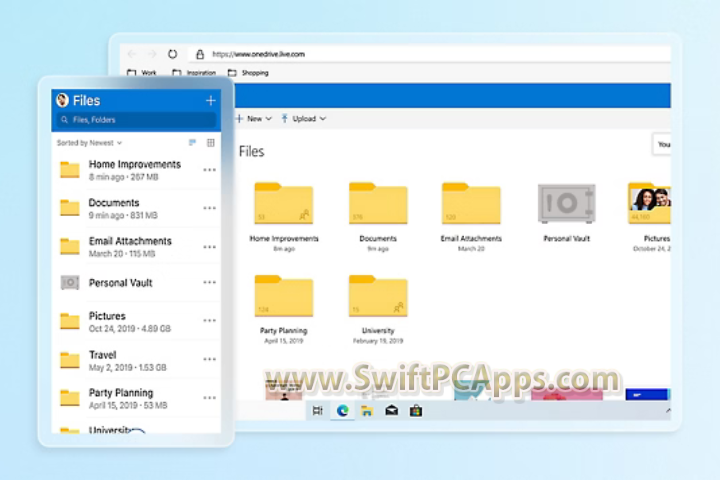720x480 pixels.
Task: Open more options for Party Planning row
Action: 209,398
